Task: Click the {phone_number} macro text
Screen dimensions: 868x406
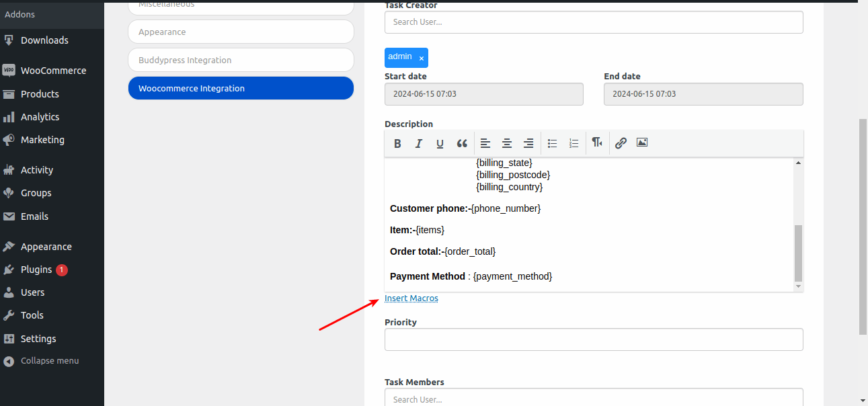Action: 506,208
